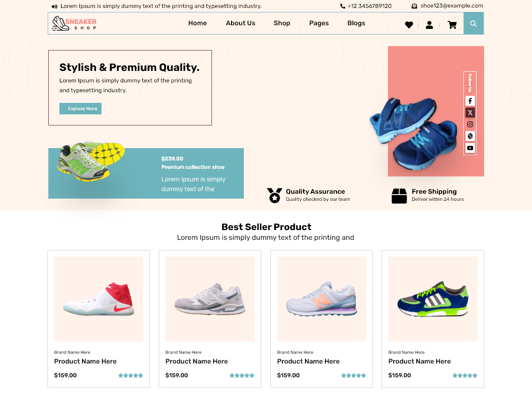Give the first best-seller product five stars
The height and width of the screenshot is (399, 532).
point(141,375)
